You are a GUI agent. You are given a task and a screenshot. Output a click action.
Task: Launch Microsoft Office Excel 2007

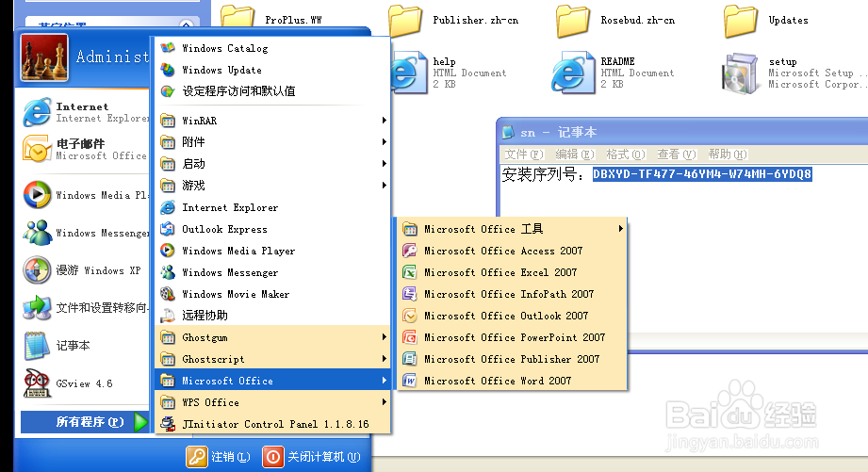pyautogui.click(x=513, y=272)
